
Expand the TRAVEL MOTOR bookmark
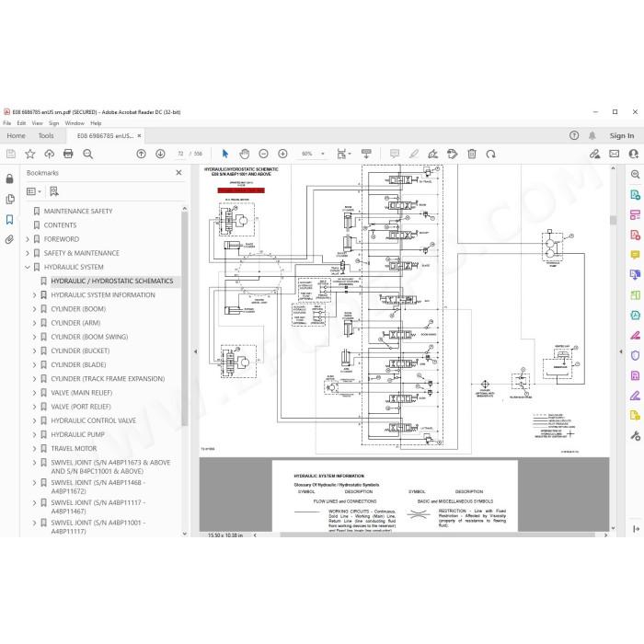pyautogui.click(x=35, y=449)
